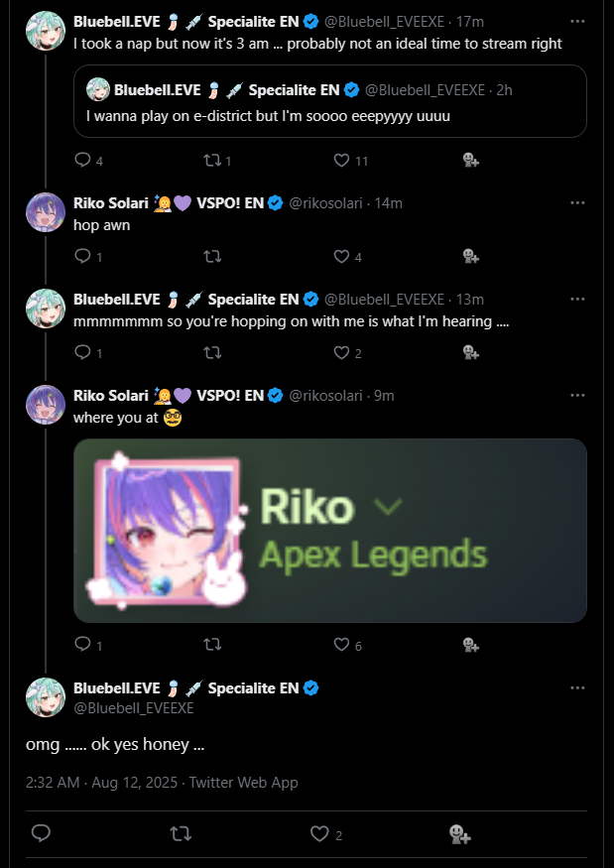Screen dimensions: 614x868
Task: Retweet the top 3 am tweet
Action: (x=211, y=160)
